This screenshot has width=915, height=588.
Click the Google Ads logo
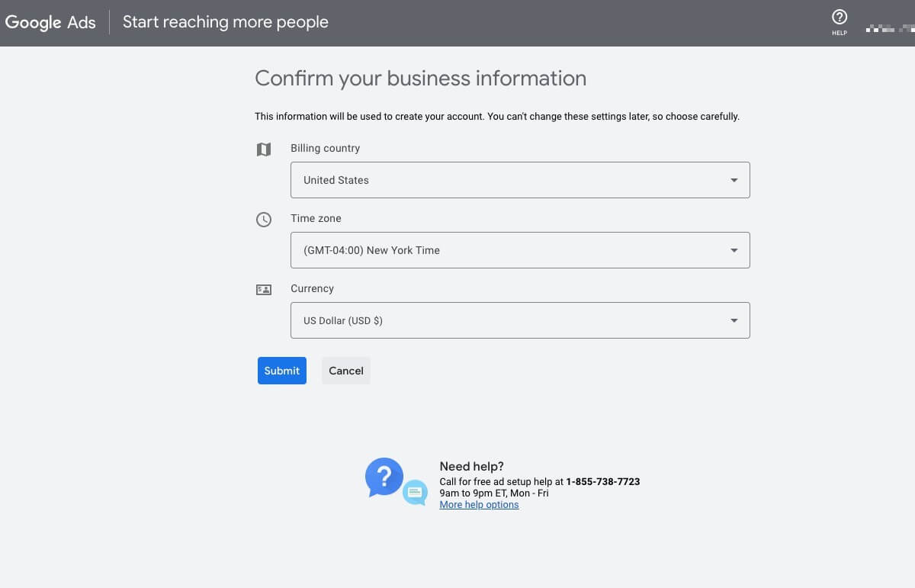tap(50, 22)
